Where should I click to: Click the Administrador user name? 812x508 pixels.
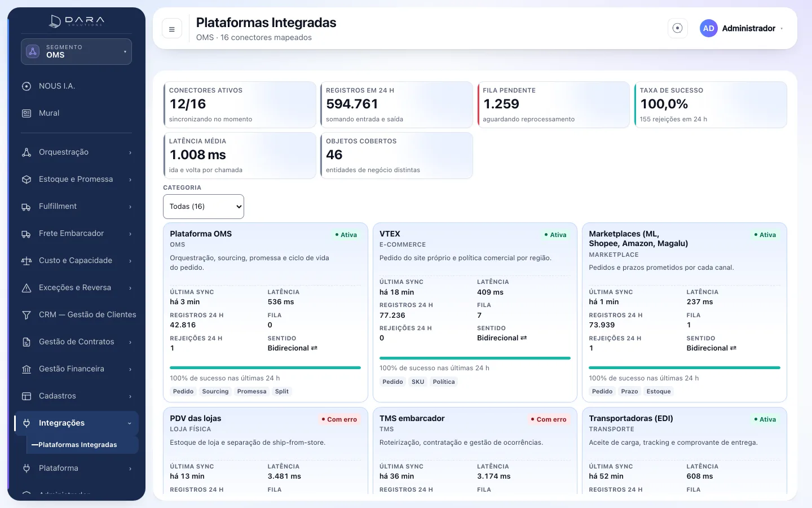pyautogui.click(x=749, y=28)
